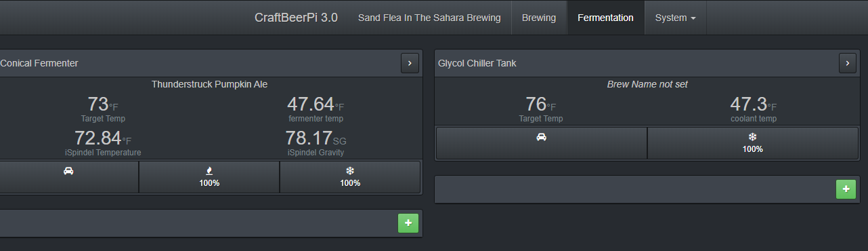Add step with left green plus icon

coord(408,223)
